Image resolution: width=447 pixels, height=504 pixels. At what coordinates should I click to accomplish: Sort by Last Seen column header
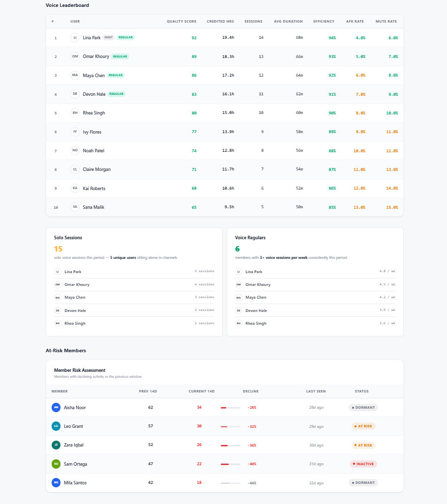click(x=316, y=392)
